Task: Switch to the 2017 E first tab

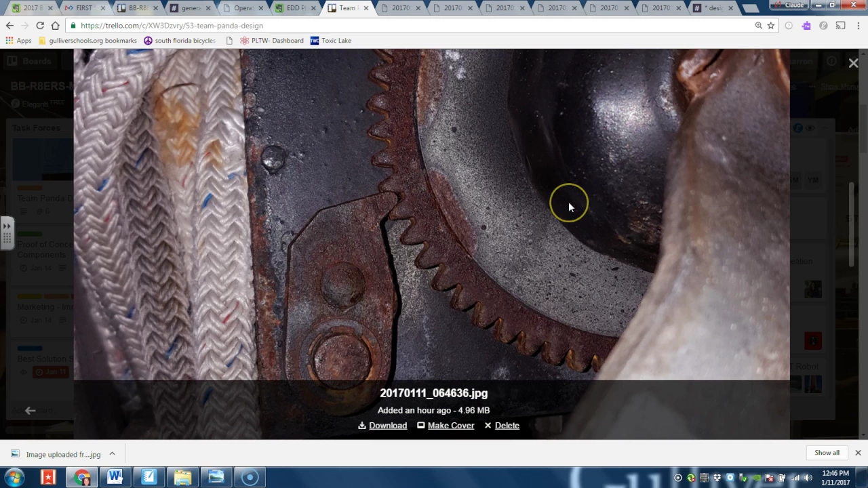Action: tap(31, 8)
